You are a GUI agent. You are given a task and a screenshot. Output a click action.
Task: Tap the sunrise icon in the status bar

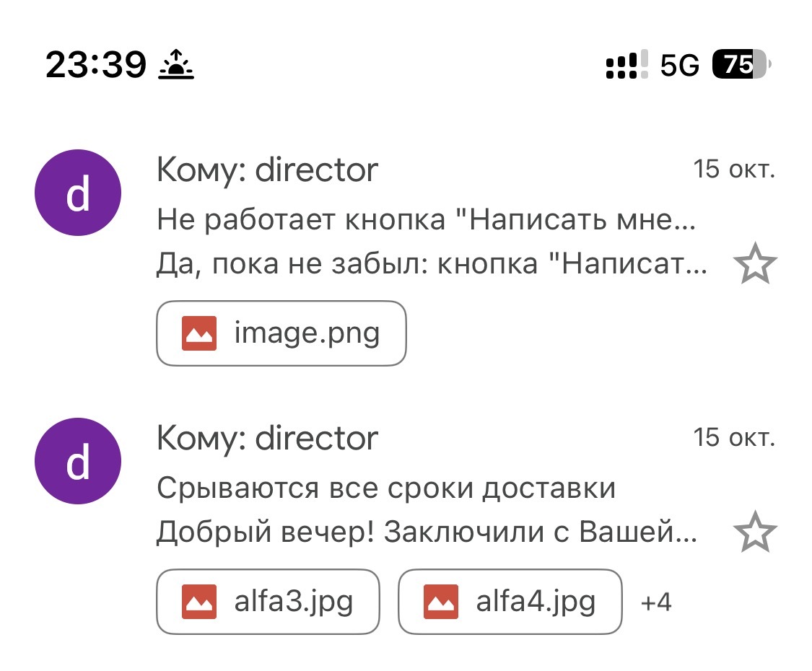click(176, 66)
